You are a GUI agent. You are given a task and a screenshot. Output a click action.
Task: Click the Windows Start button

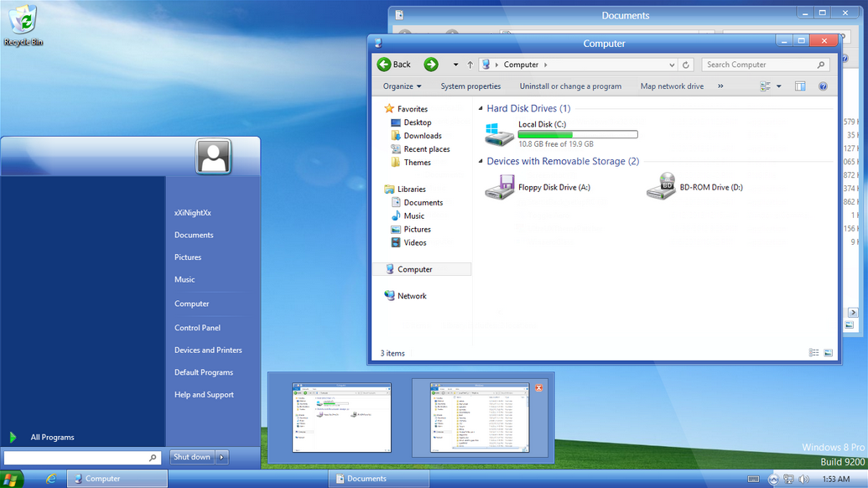point(11,479)
